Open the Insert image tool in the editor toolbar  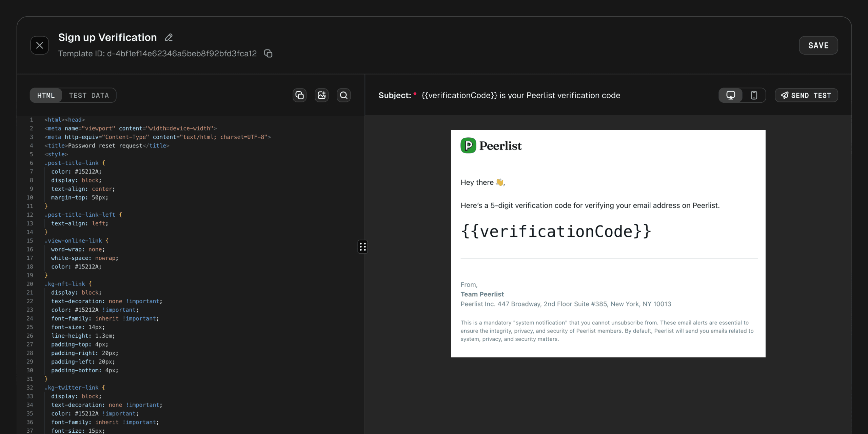(321, 95)
